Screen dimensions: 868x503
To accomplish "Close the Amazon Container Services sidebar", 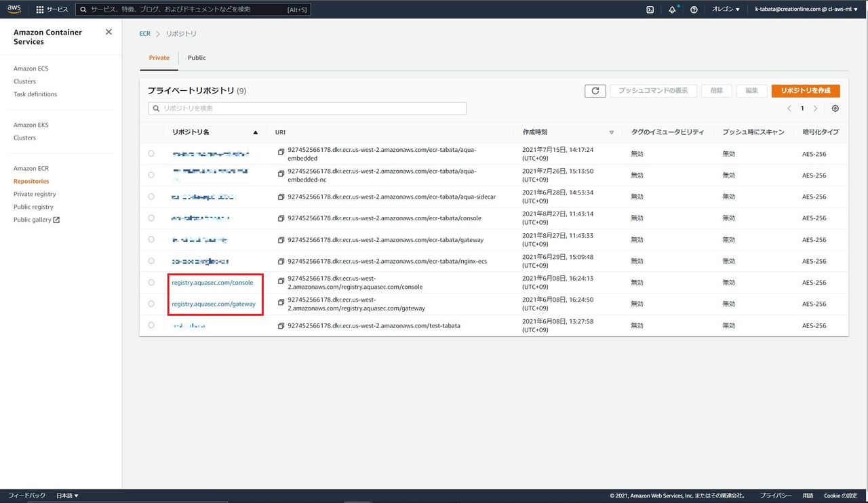I will 108,32.
